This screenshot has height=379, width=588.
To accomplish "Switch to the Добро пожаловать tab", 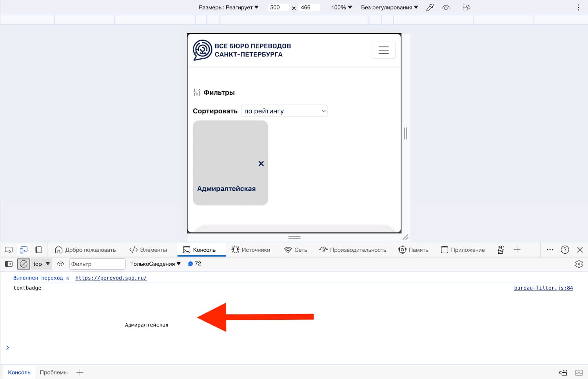I will [x=85, y=250].
